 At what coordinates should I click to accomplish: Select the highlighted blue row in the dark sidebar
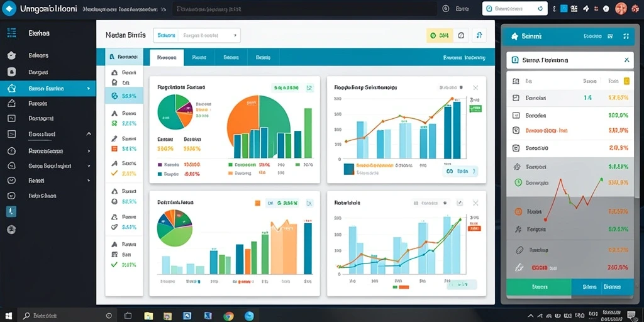(48, 88)
